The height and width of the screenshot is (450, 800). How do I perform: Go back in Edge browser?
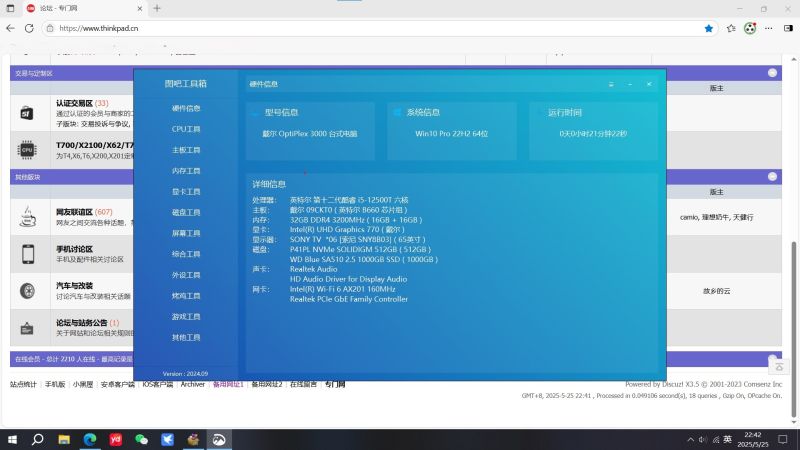10,29
